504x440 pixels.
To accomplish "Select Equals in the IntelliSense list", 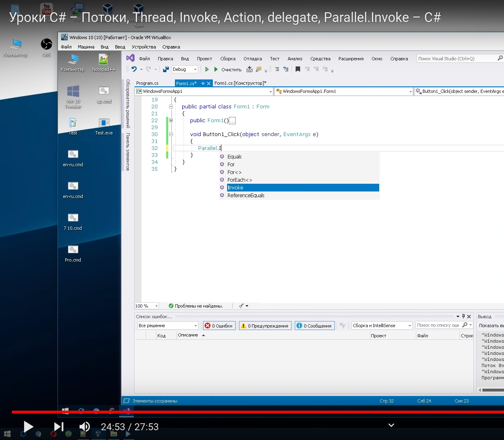I will [x=299, y=157].
